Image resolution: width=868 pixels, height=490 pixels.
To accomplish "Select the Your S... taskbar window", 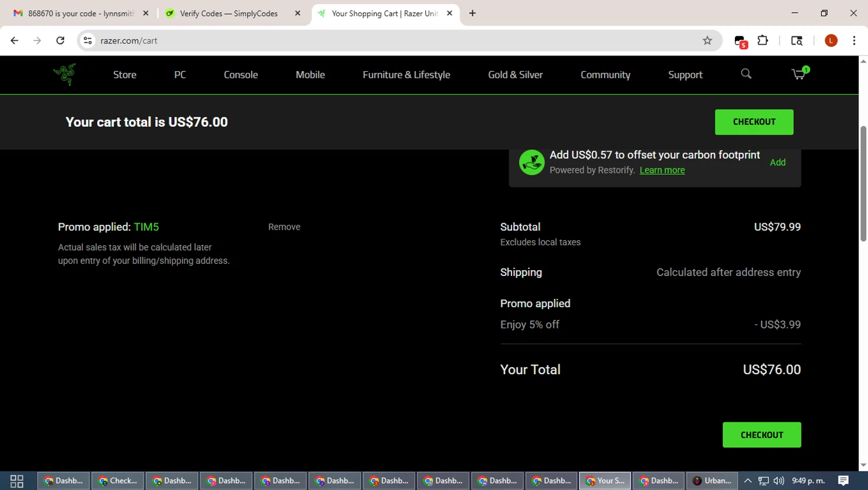I will [605, 481].
